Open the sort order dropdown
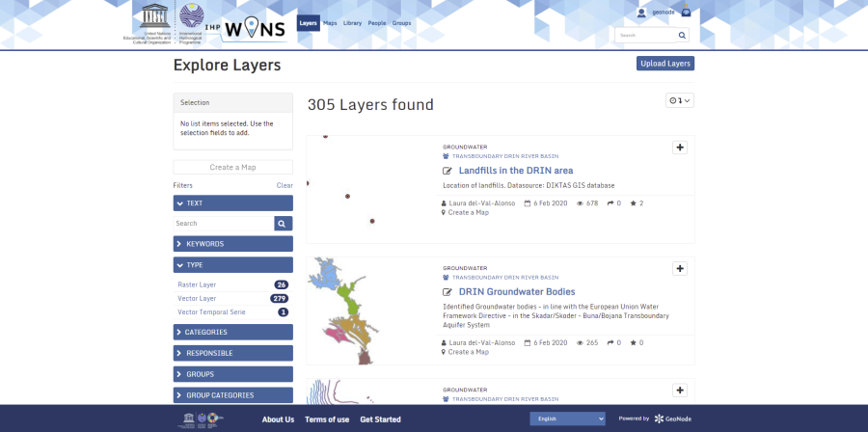 (x=680, y=100)
